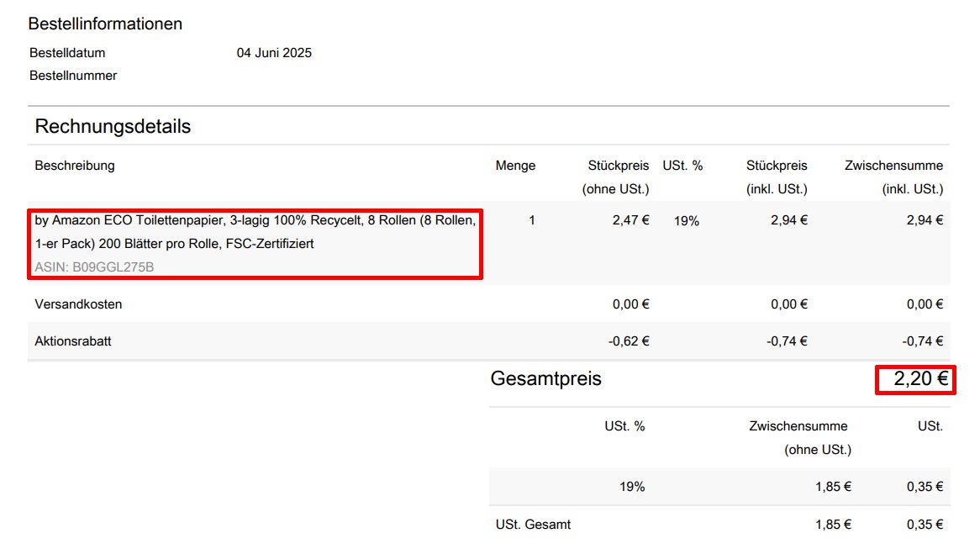This screenshot has height=549, width=980.
Task: Click the "Aktionsrabatt" row label
Action: coord(73,341)
